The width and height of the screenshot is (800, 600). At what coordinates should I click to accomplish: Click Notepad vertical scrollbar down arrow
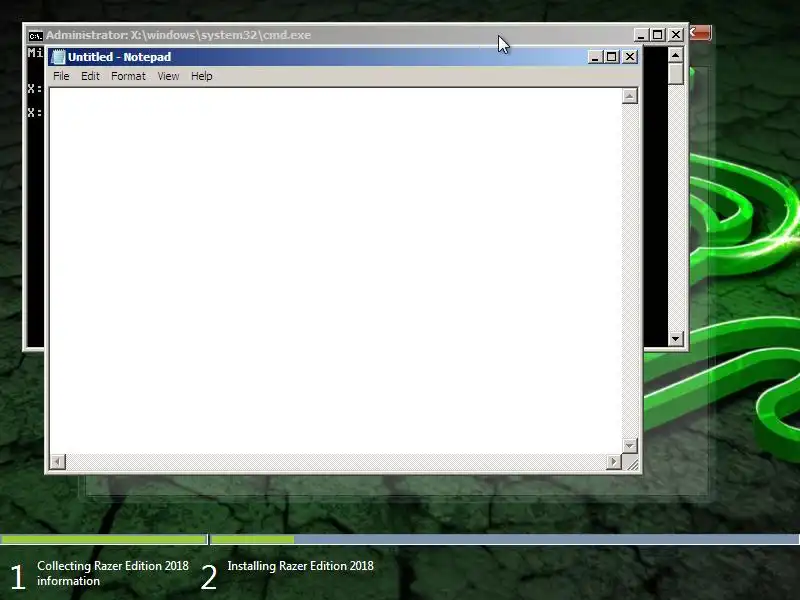(630, 445)
